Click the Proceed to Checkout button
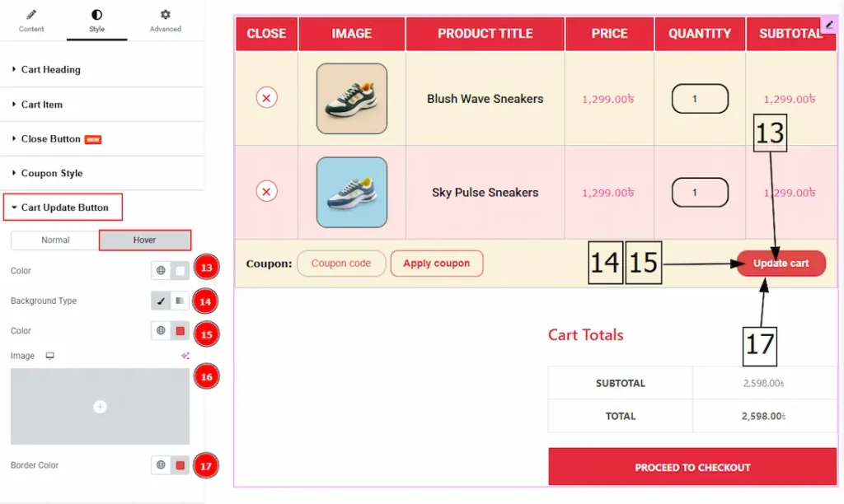 [x=692, y=467]
